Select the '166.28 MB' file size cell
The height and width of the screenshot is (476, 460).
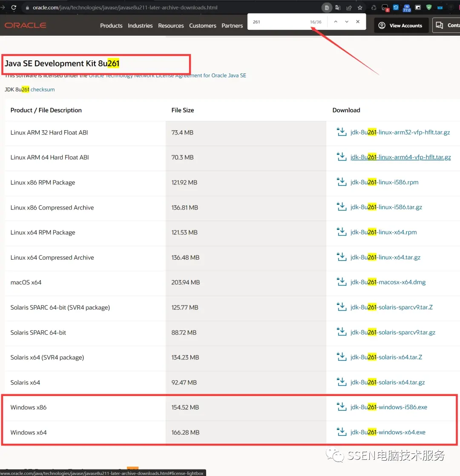246,433
